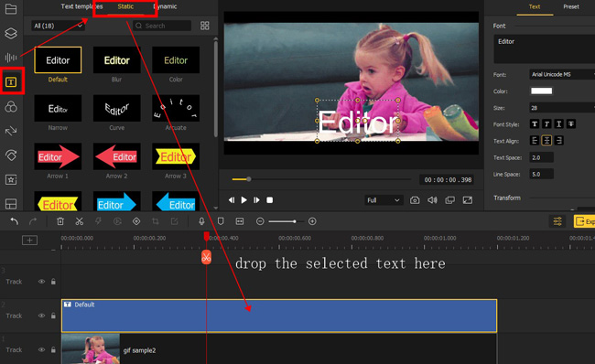The height and width of the screenshot is (364, 595).
Task: Open the Text properties tab
Action: point(535,6)
